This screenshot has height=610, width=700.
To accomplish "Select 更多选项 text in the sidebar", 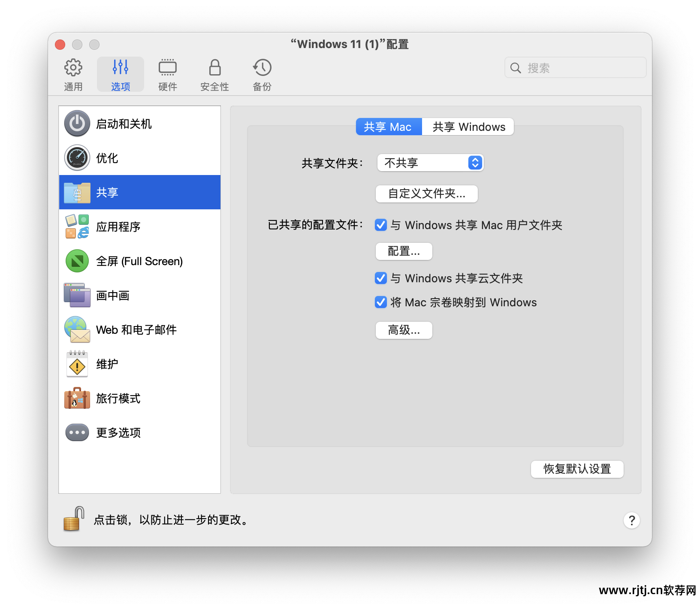I will [118, 433].
